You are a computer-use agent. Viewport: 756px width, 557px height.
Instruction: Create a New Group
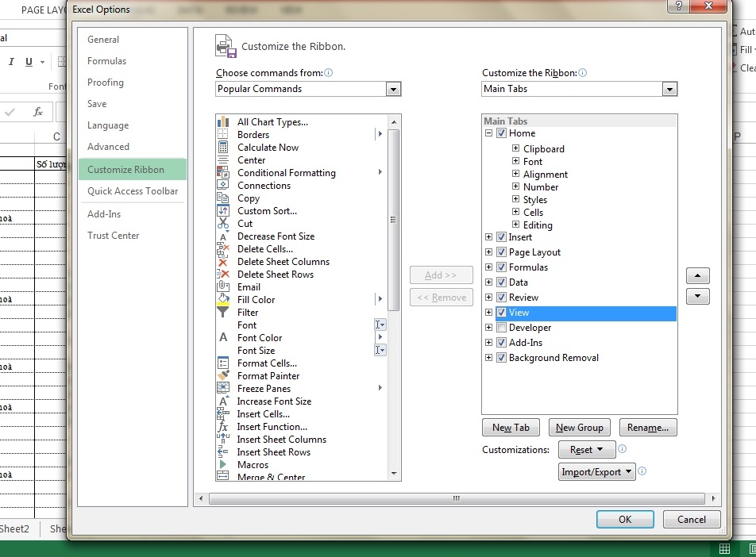pos(580,428)
